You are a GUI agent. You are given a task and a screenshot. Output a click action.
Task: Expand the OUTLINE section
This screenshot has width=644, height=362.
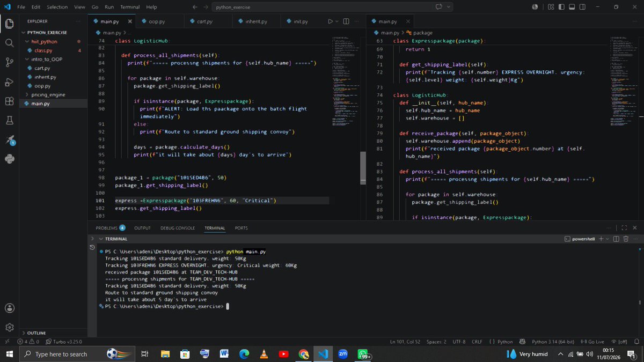pos(36,333)
